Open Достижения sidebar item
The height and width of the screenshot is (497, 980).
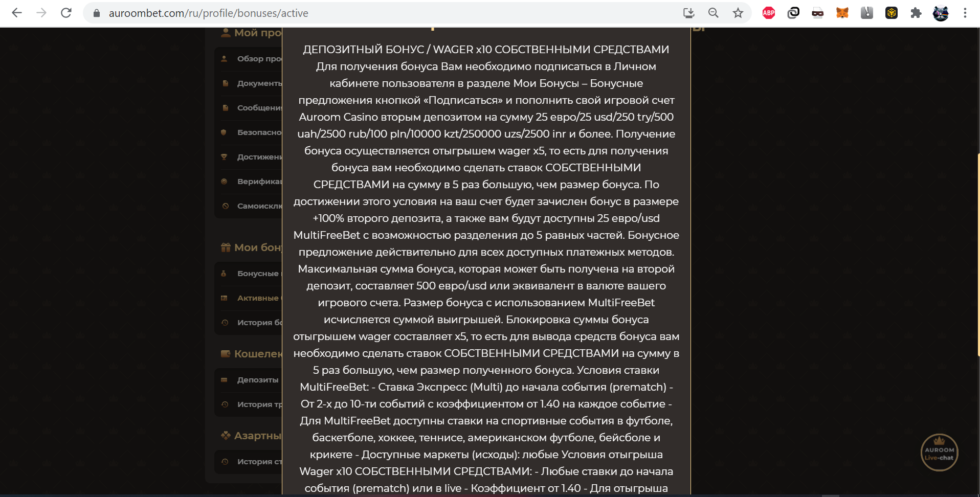click(x=249, y=157)
